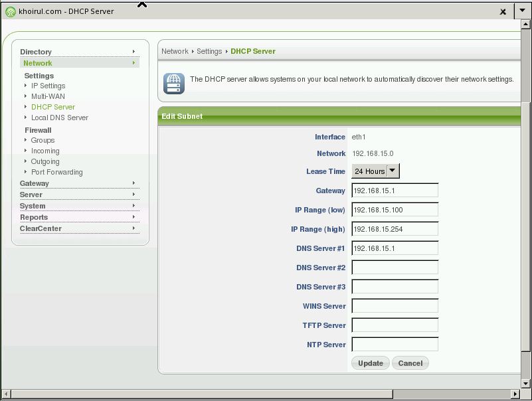Click the NTP Server field
The height and width of the screenshot is (401, 532).
click(x=395, y=345)
